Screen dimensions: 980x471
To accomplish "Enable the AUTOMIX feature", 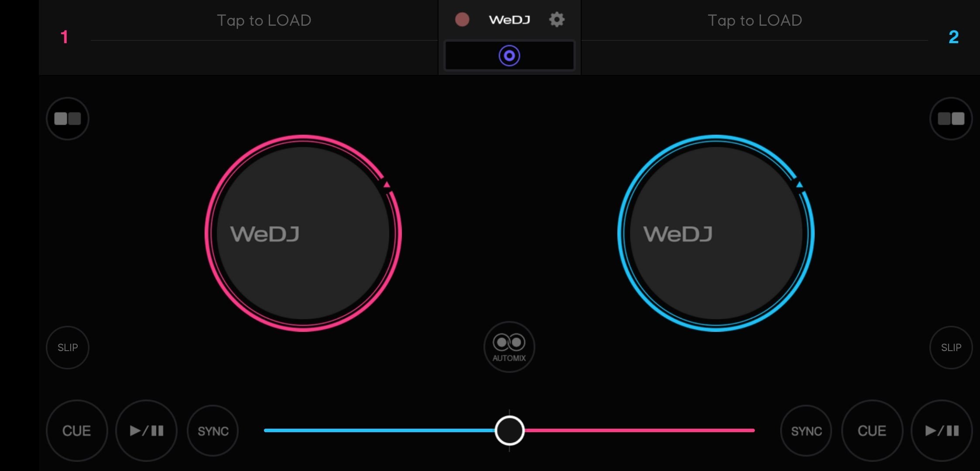I will coord(509,347).
